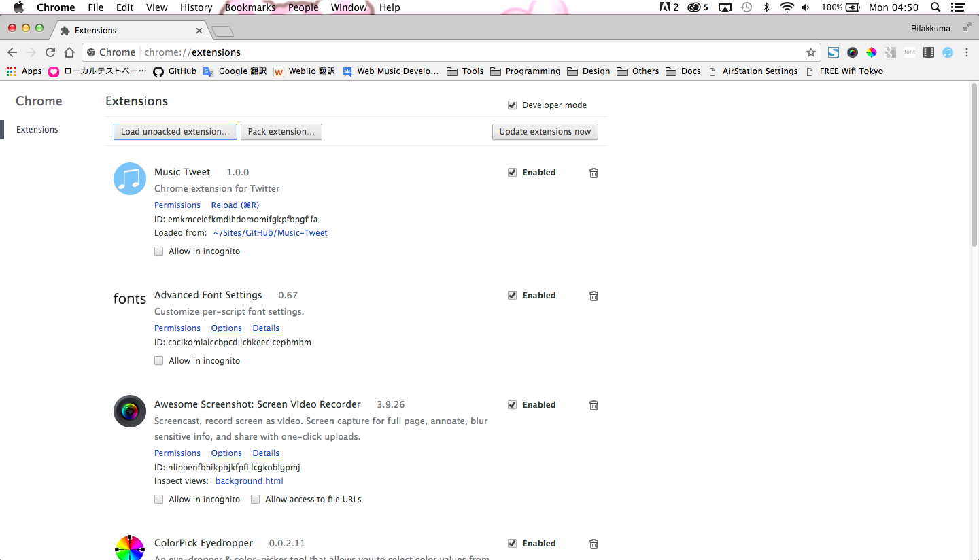Click Update extensions now button
Screen dimensions: 979x560
pos(545,132)
